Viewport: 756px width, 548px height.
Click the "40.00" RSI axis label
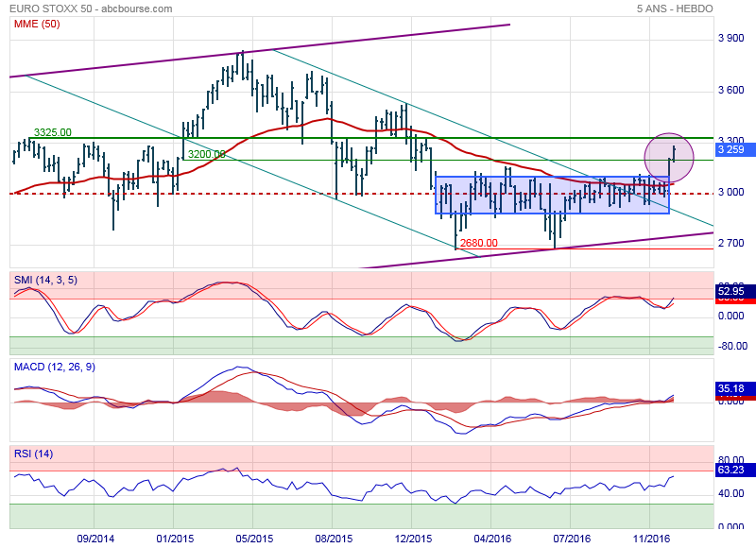click(730, 493)
